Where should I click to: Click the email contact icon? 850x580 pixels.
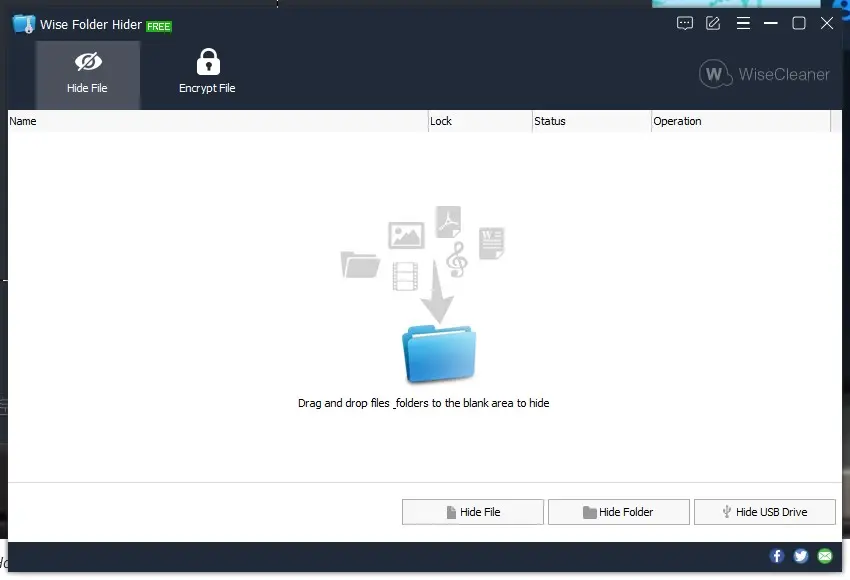pyautogui.click(x=825, y=556)
